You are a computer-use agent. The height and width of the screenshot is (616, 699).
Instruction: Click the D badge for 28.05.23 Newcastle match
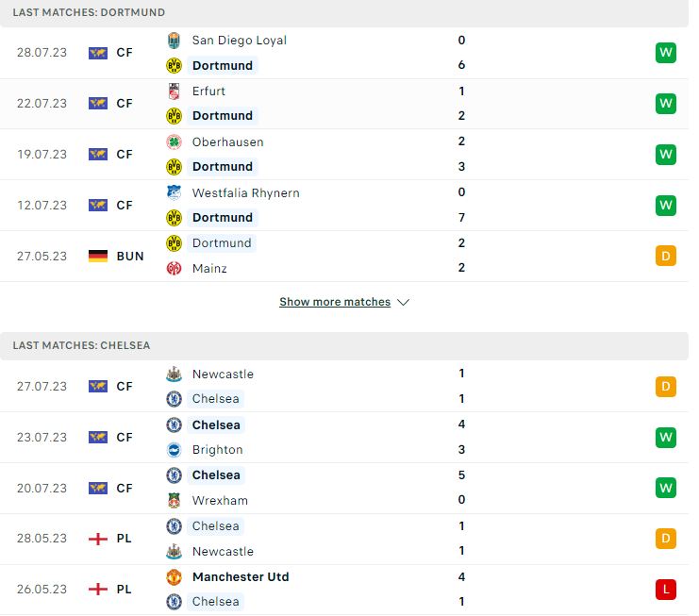point(666,539)
